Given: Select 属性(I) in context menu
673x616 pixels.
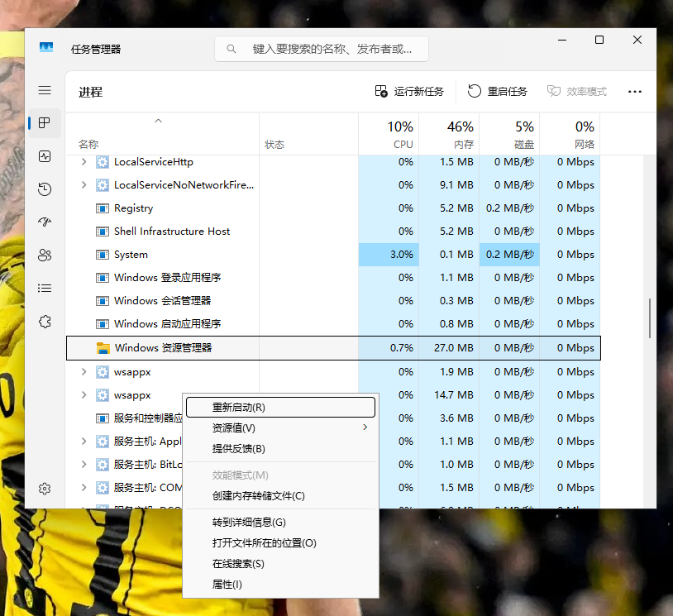Looking at the screenshot, I should 281,585.
